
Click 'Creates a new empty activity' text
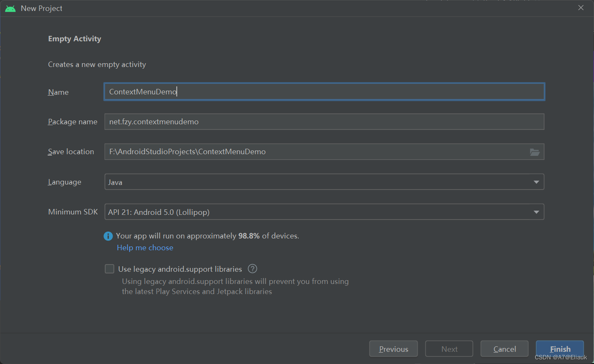97,64
